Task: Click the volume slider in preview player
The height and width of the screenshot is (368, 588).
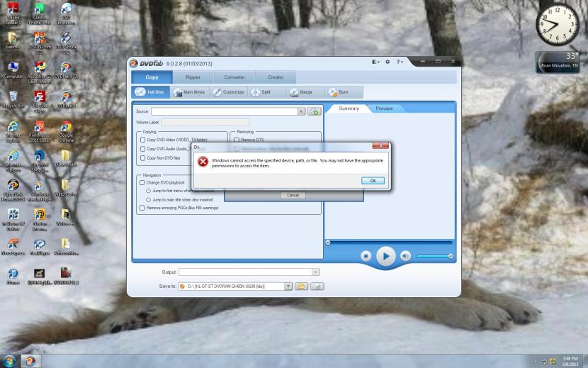Action: [x=434, y=256]
